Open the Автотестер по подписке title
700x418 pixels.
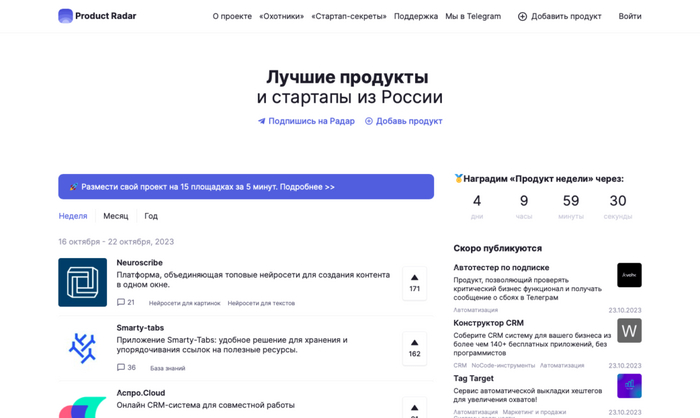(x=501, y=268)
